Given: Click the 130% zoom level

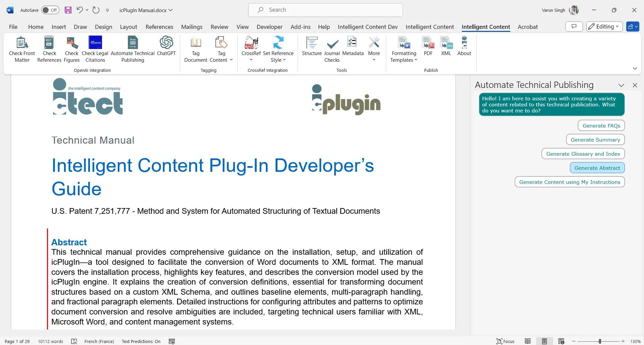Looking at the screenshot, I should pos(635,341).
